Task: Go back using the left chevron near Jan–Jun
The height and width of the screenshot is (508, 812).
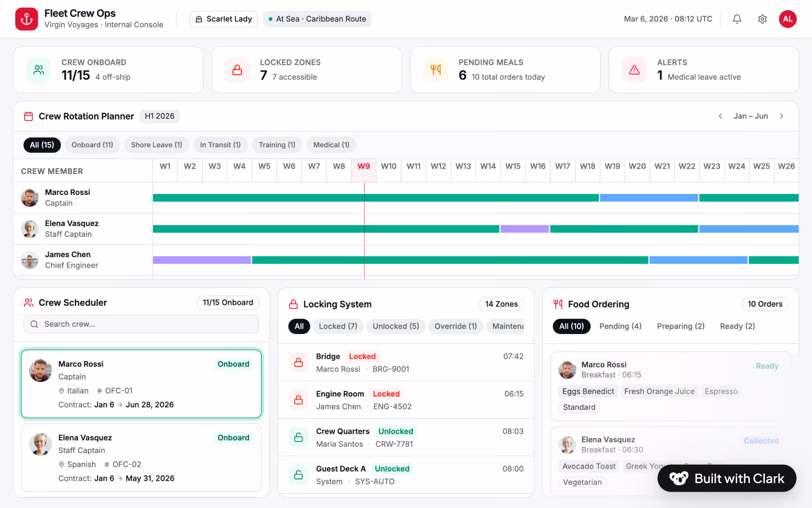Action: tap(721, 116)
